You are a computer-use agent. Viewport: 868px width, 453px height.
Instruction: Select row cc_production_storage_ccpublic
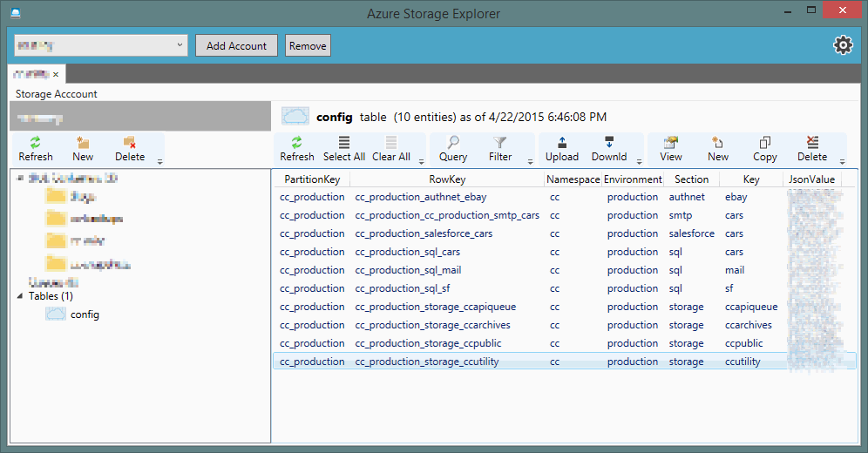(565, 343)
